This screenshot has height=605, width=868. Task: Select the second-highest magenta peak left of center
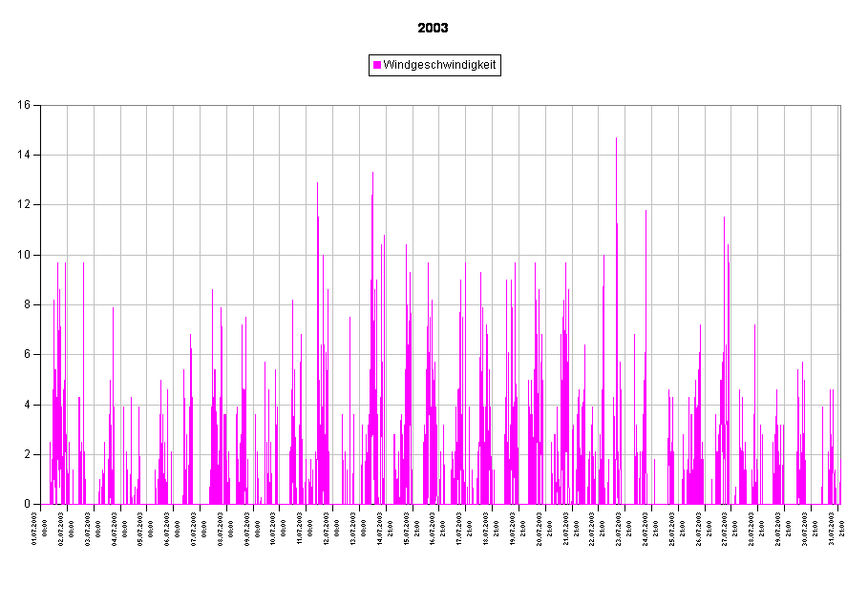(x=318, y=184)
